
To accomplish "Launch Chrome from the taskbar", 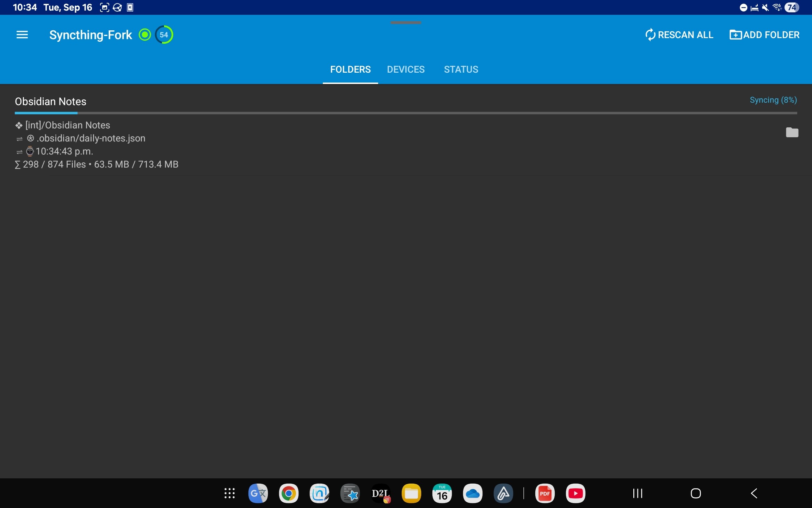I will pyautogui.click(x=289, y=493).
